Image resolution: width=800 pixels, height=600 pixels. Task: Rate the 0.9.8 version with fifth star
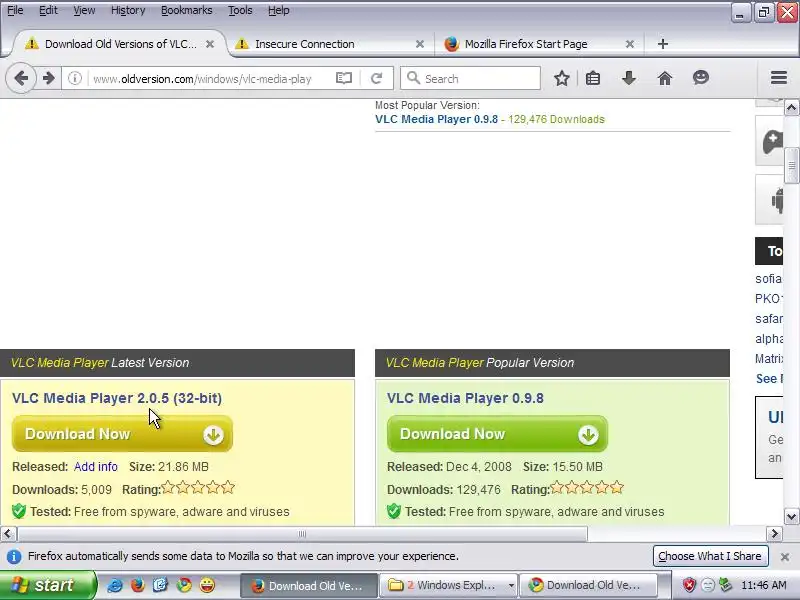(617, 488)
